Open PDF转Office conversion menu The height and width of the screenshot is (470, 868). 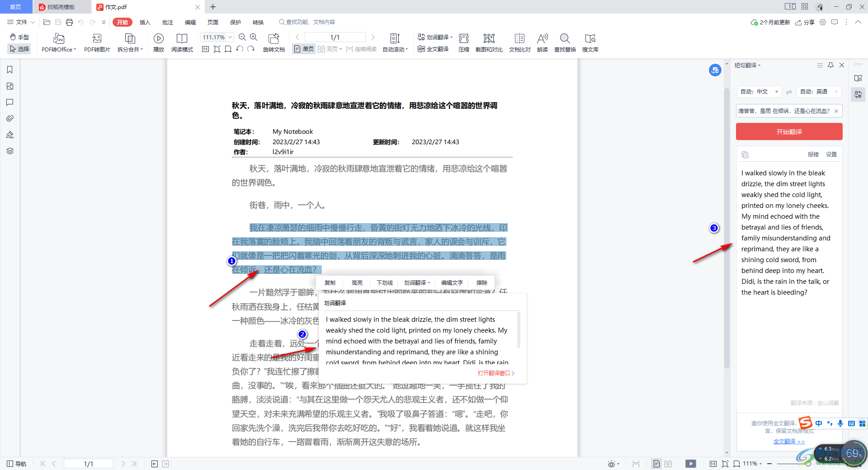pyautogui.click(x=59, y=43)
